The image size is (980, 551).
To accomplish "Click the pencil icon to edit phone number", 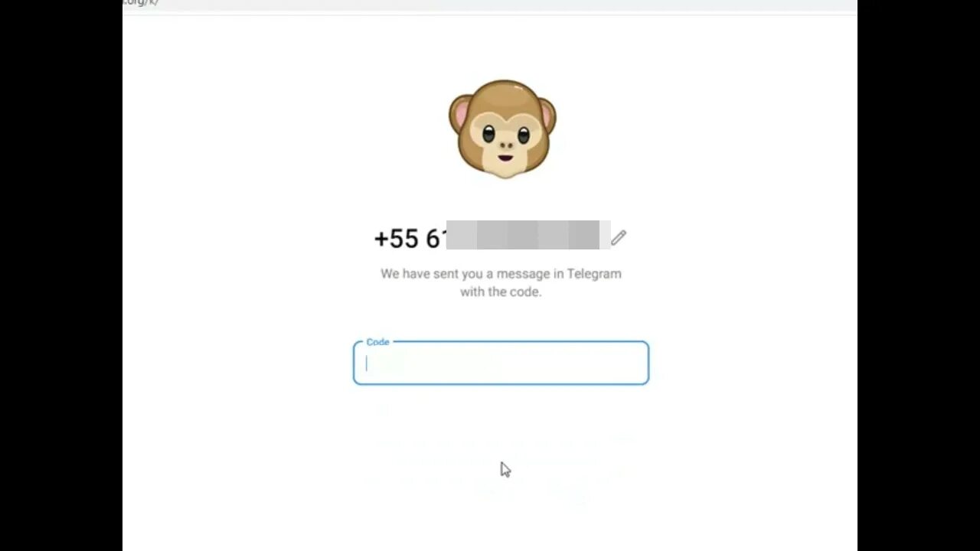I will pos(619,238).
